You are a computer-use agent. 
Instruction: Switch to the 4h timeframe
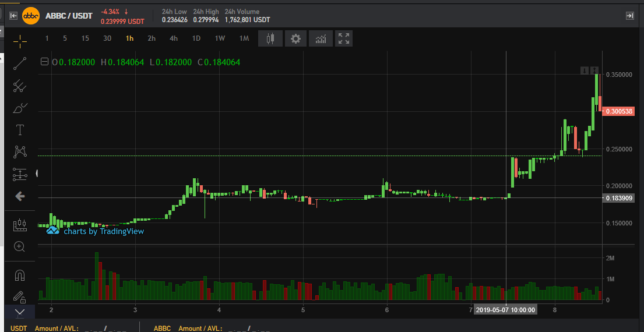173,38
